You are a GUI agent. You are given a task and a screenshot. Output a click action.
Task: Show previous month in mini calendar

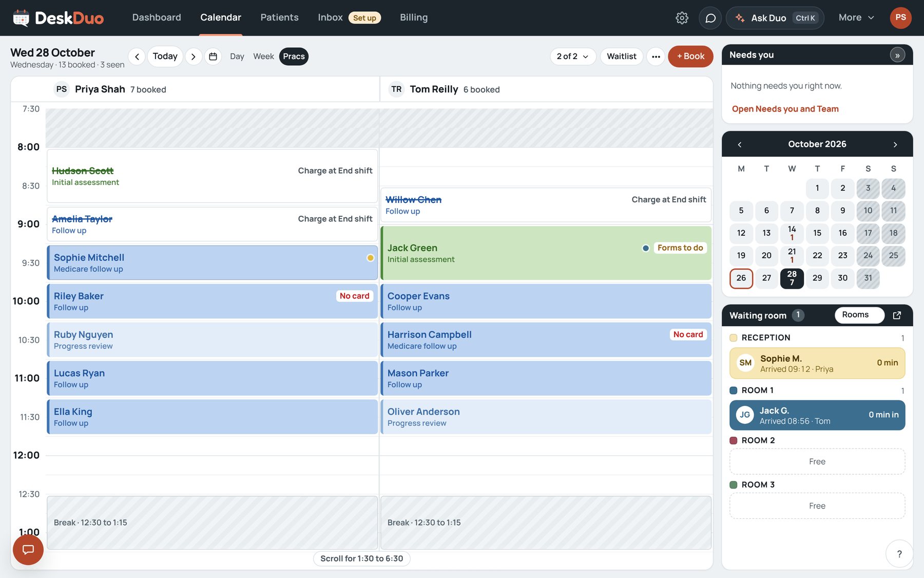[x=740, y=144]
